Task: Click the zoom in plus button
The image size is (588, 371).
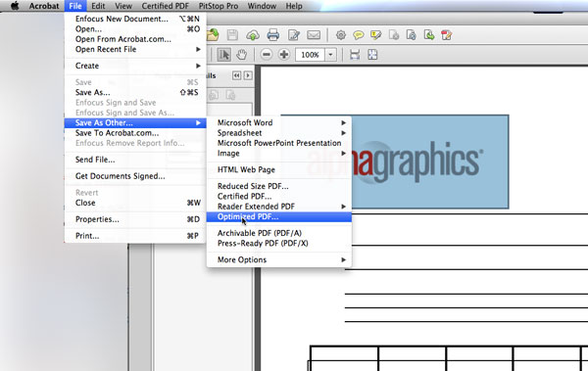Action: pos(284,55)
